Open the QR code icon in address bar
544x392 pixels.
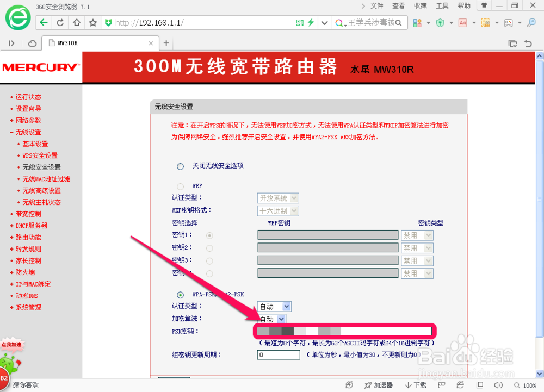(x=300, y=23)
